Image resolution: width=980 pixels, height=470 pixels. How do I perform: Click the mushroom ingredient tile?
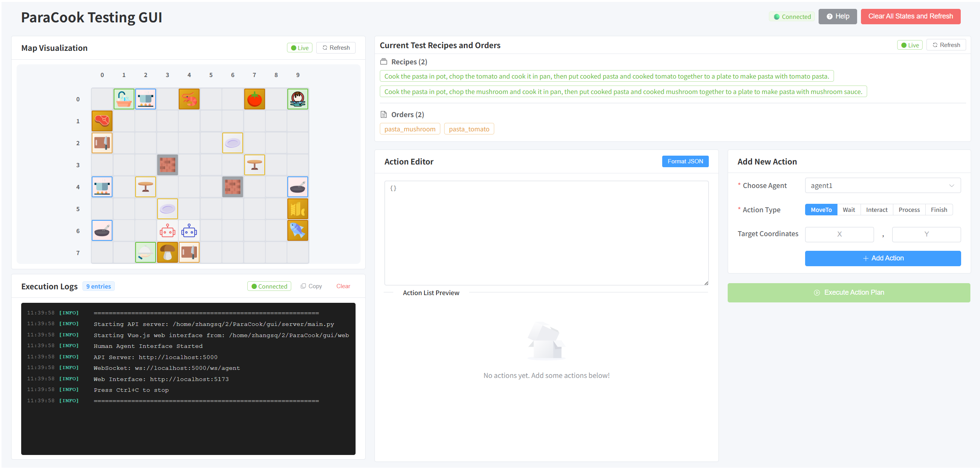coord(168,253)
